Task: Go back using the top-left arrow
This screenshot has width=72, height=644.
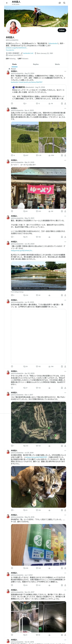Action: click(7, 3)
